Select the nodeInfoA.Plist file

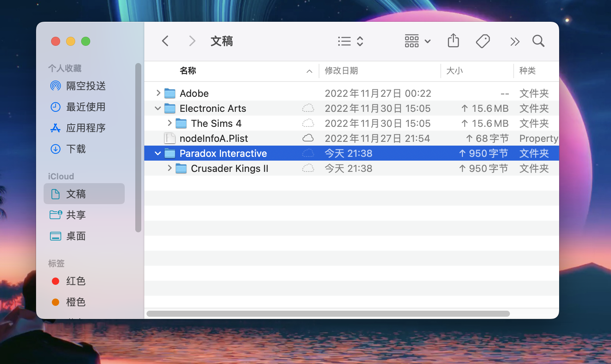352,138
